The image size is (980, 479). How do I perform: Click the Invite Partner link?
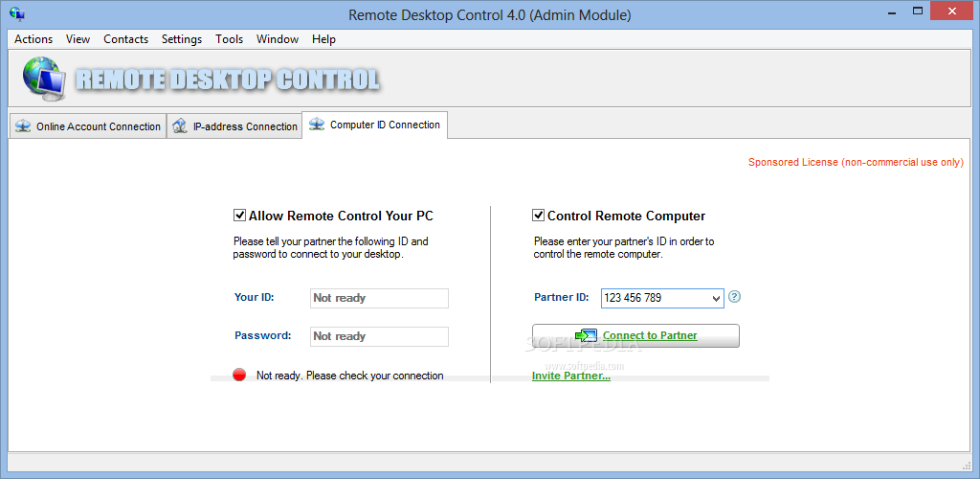pyautogui.click(x=571, y=376)
